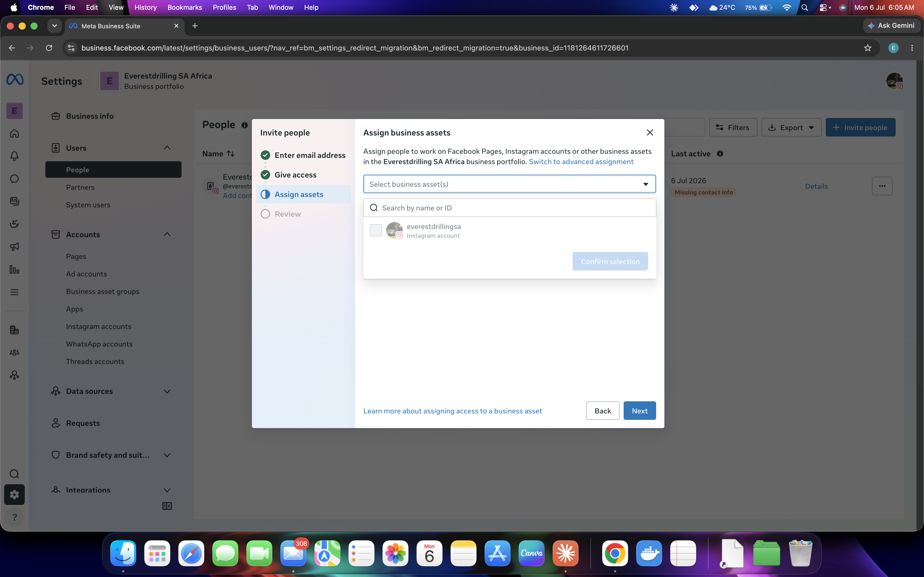This screenshot has width=924, height=577.
Task: Open the home icon in left rail
Action: [x=14, y=134]
